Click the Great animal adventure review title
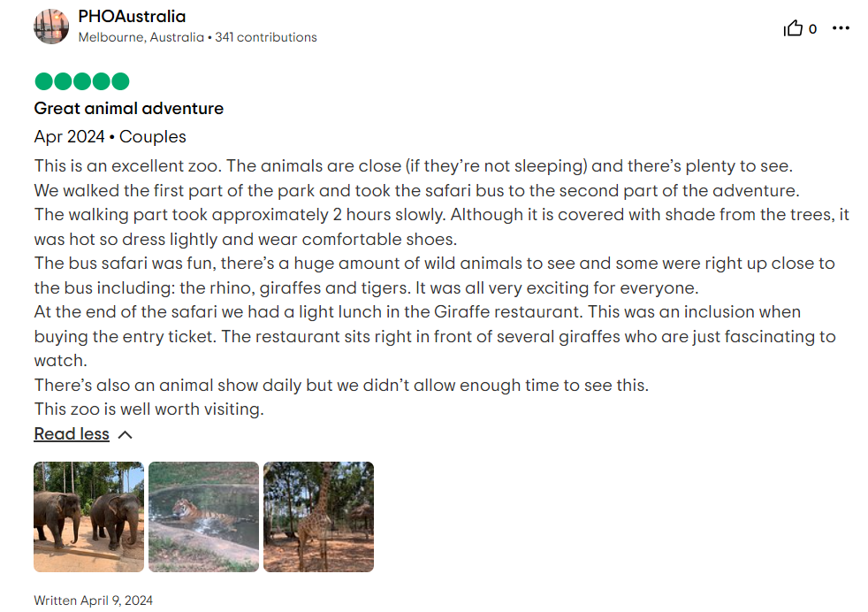868x612 pixels. click(128, 108)
